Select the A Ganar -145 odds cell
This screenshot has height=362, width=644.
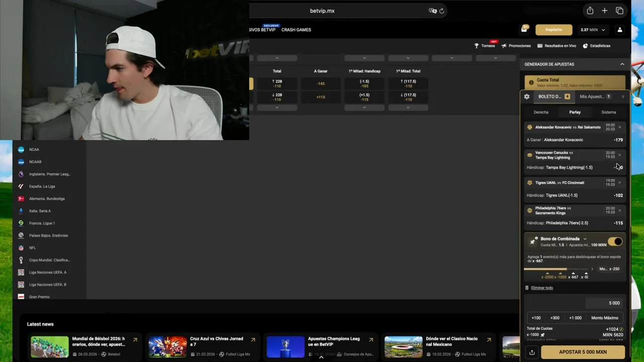pyautogui.click(x=320, y=83)
